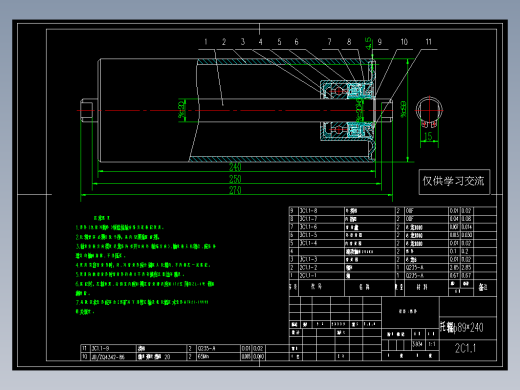The image size is (520, 390).
Task: Click parts list code 2C1.1-9
Action: [x=100, y=348]
